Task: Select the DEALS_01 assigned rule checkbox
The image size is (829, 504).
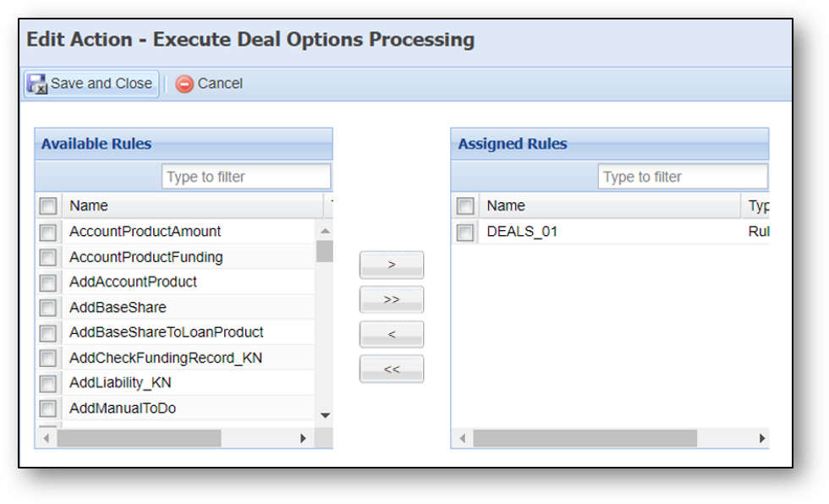Action: click(x=464, y=232)
